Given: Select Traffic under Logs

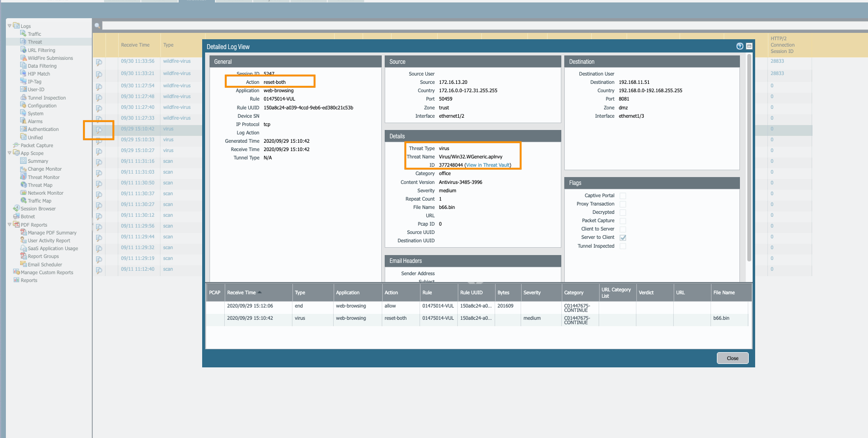Looking at the screenshot, I should (x=34, y=34).
